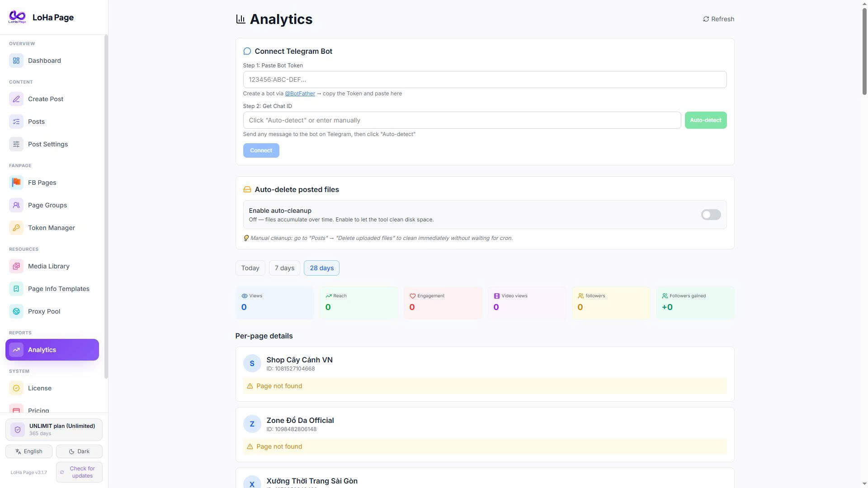Open Page Groups from the sidebar
This screenshot has height=488, width=868.
(52, 205)
